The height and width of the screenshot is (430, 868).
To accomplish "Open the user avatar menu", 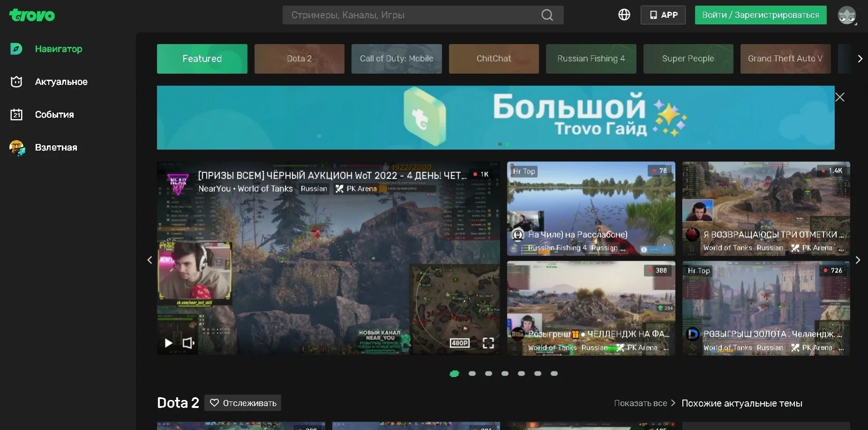I will [847, 15].
